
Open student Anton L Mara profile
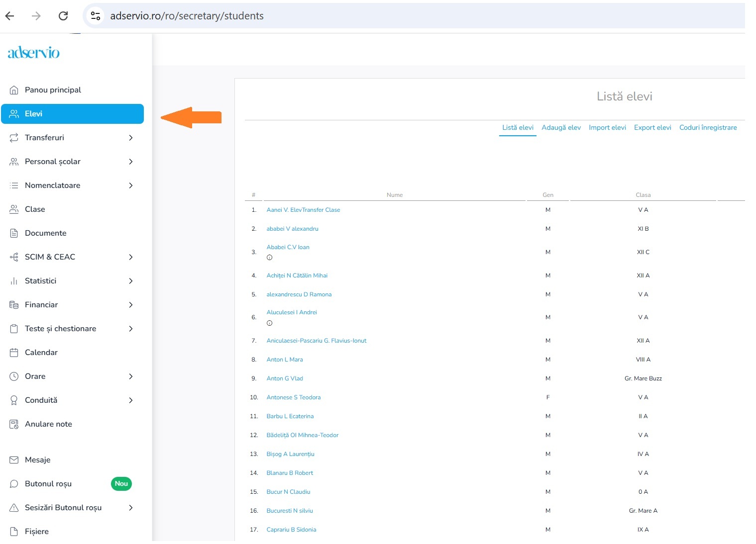pos(284,360)
